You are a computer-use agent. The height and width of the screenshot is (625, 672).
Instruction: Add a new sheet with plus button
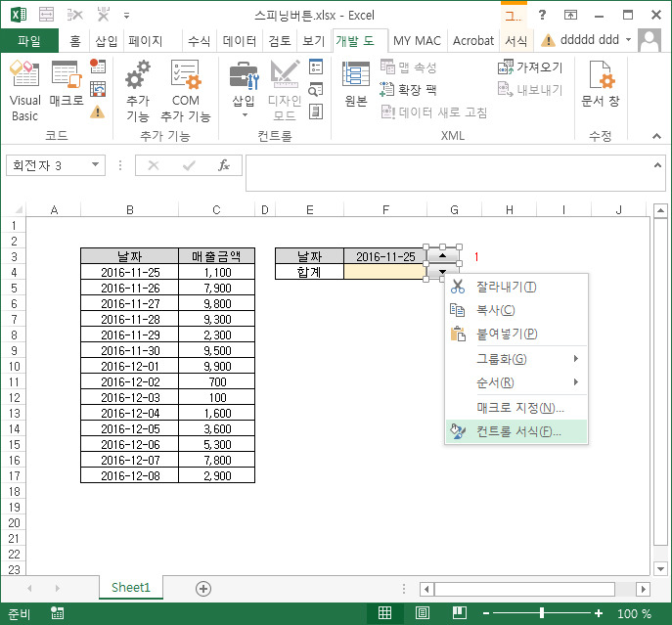[203, 589]
